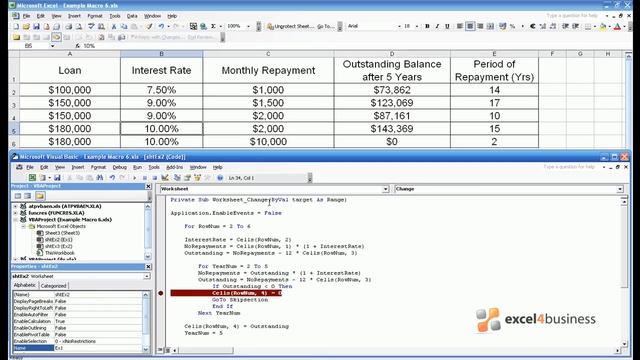Screen dimensions: 640x360
Task: Click the Find binoculars icon in VBA toolbar
Action: click(x=100, y=178)
